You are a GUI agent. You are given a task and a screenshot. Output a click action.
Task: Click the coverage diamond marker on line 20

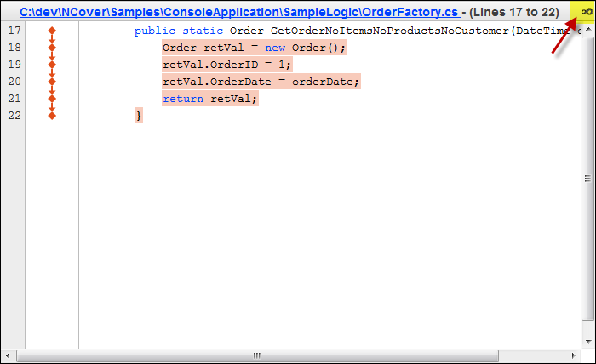click(x=52, y=82)
